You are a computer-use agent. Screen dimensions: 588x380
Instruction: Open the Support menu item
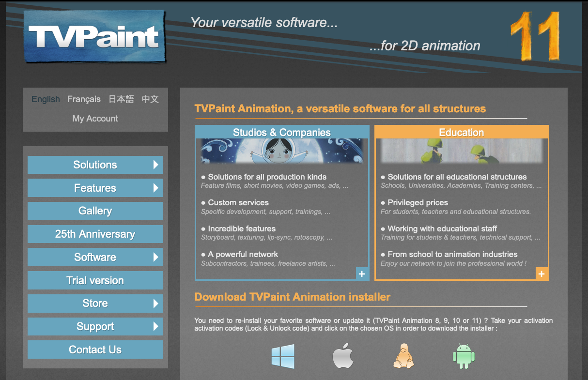[95, 326]
